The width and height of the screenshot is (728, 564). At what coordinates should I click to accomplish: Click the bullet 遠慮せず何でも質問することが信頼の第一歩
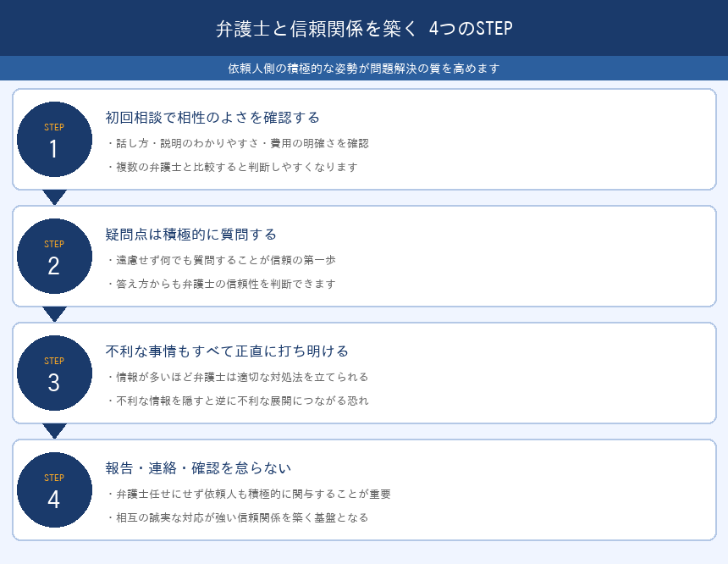227,261
